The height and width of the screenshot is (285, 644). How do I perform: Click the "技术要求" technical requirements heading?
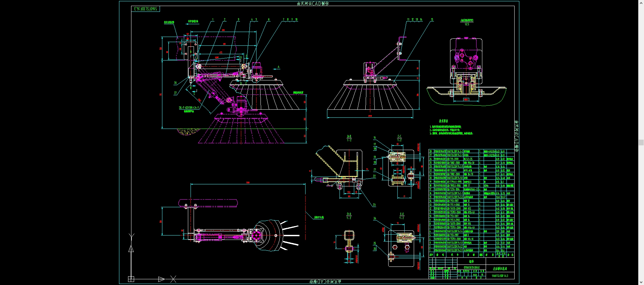443,121
